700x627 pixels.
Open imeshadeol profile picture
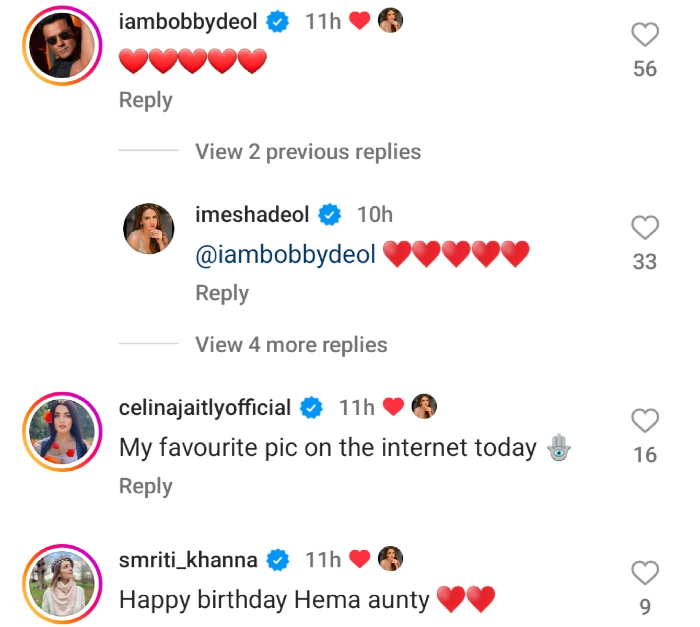tap(149, 228)
